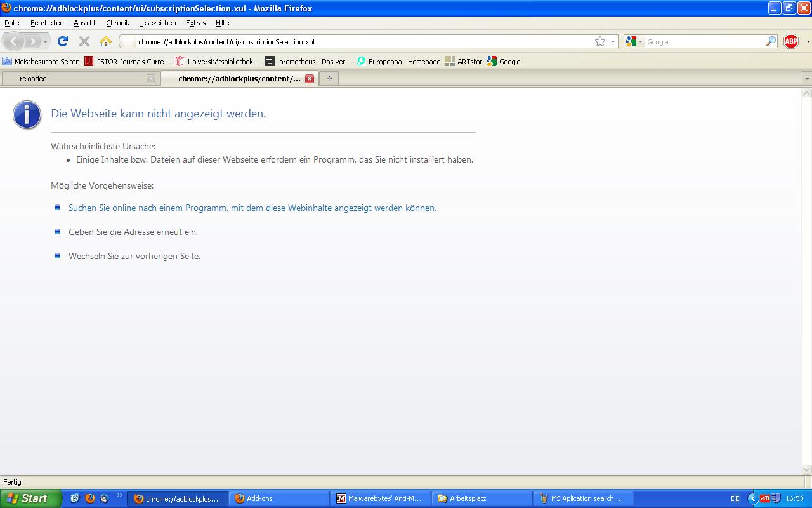Open the Hilfe menu
812x508 pixels.
click(x=222, y=23)
